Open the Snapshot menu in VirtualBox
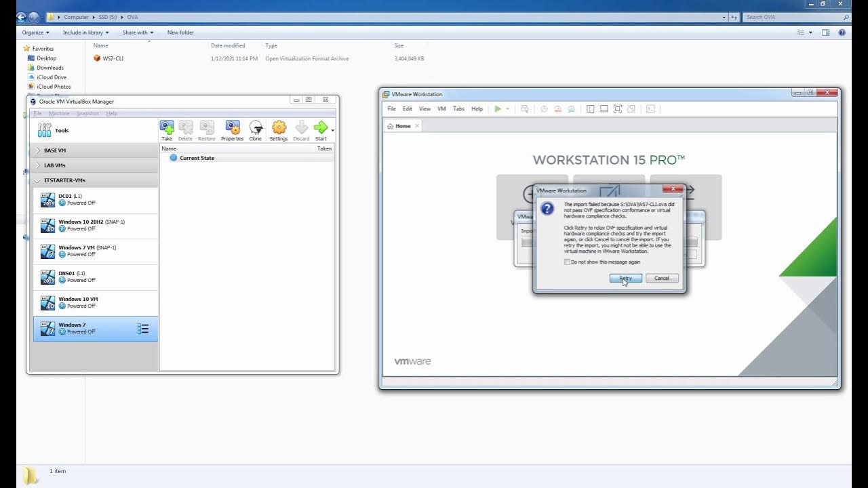Screen dimensions: 868x488 87,113
